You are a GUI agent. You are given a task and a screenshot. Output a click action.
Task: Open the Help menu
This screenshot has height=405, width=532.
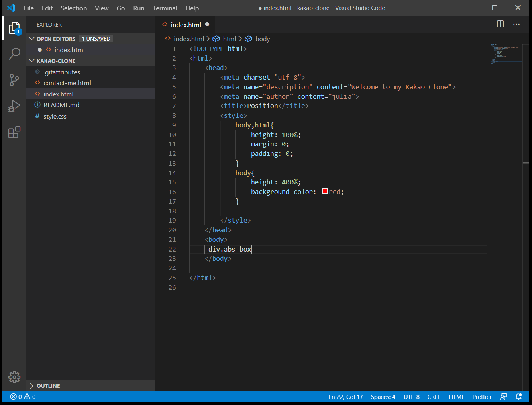click(x=192, y=8)
